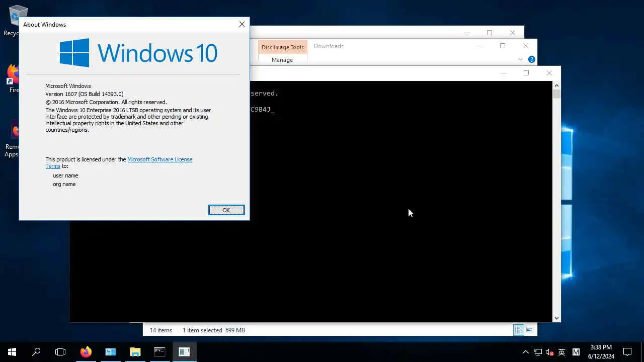Viewport: 644px width, 362px height.
Task: Open File Explorer from the taskbar
Action: pyautogui.click(x=135, y=352)
